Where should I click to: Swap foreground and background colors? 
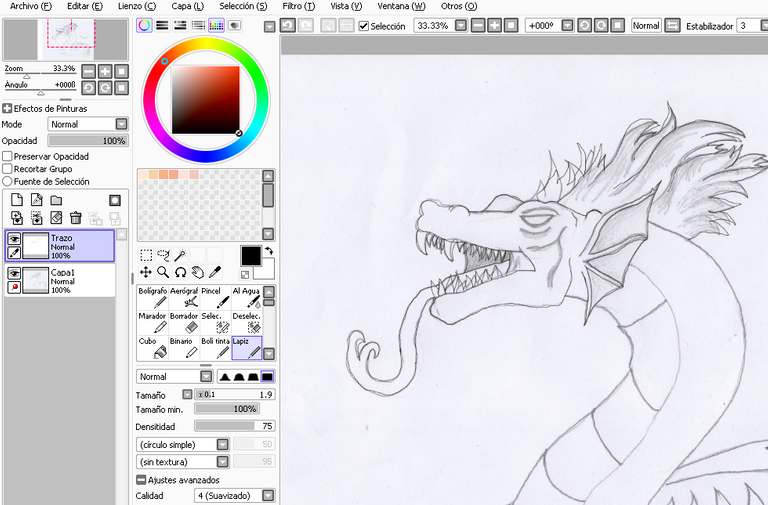coord(269,251)
